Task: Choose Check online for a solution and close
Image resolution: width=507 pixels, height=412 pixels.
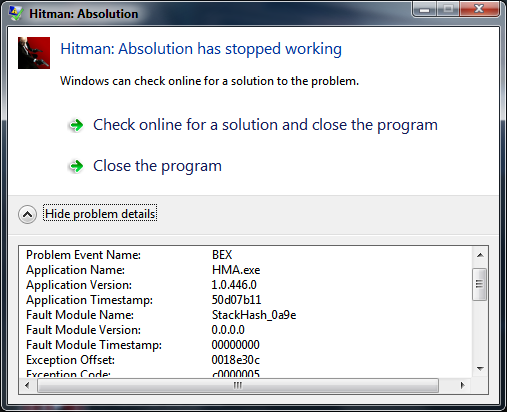Action: coord(265,125)
